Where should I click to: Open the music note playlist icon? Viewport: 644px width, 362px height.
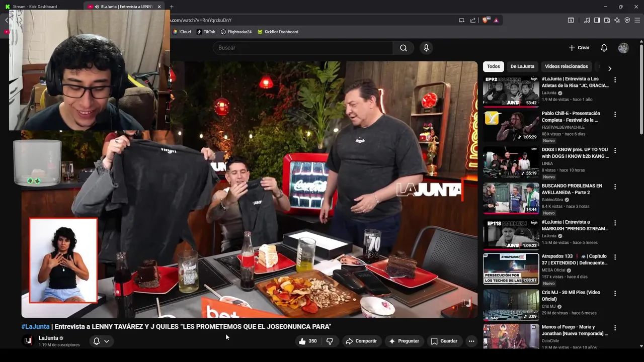(x=587, y=20)
